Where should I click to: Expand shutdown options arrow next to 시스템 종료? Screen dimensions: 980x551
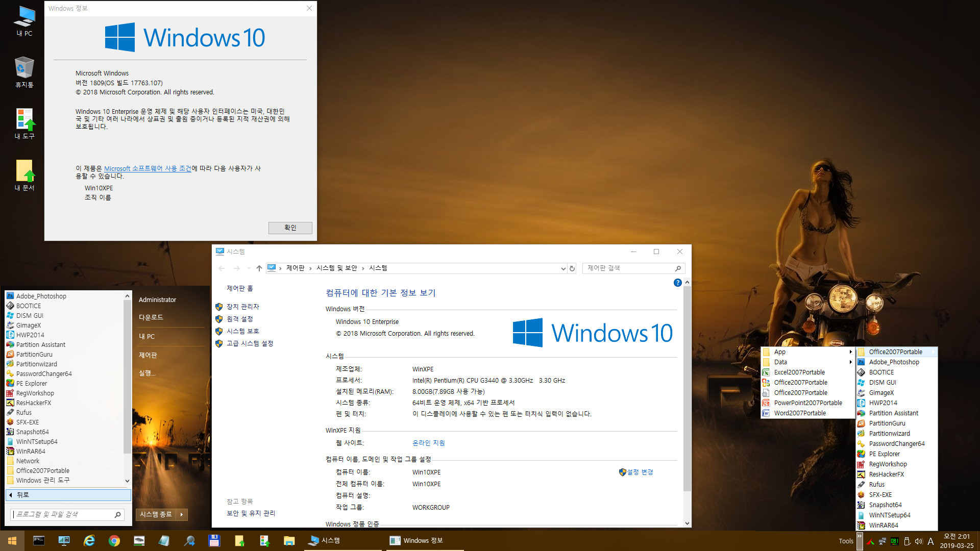click(x=182, y=514)
